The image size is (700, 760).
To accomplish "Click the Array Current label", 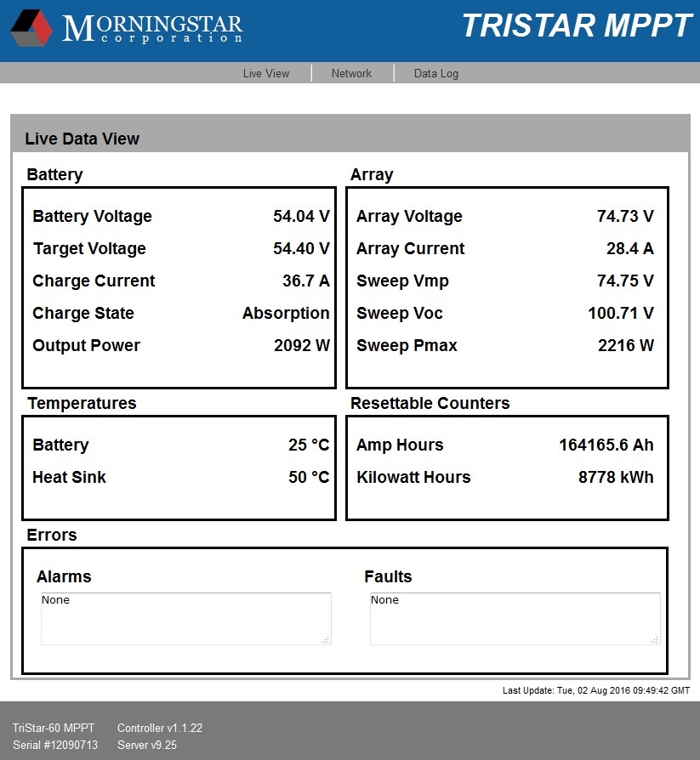I will 411,248.
